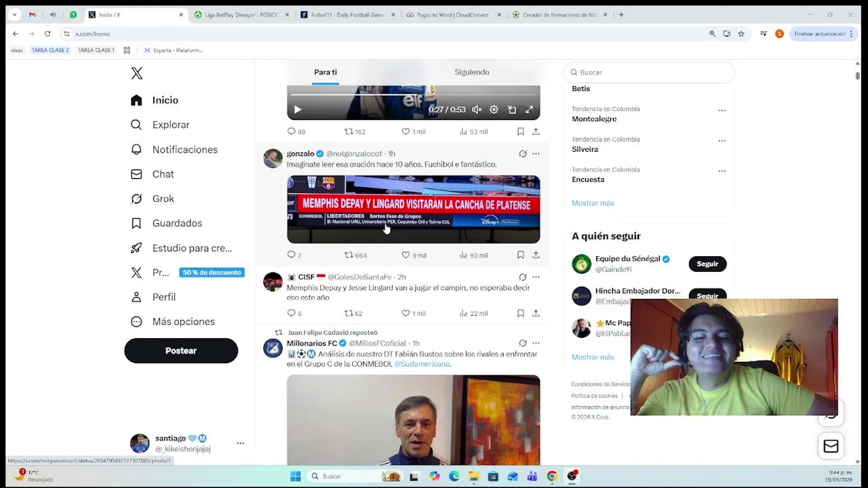Open Grok explain on gonzalo's post

point(522,154)
